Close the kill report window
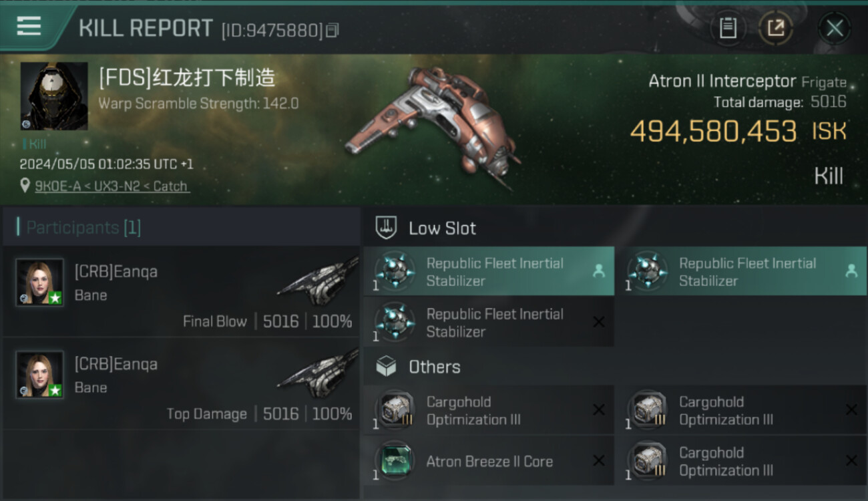 coord(834,28)
